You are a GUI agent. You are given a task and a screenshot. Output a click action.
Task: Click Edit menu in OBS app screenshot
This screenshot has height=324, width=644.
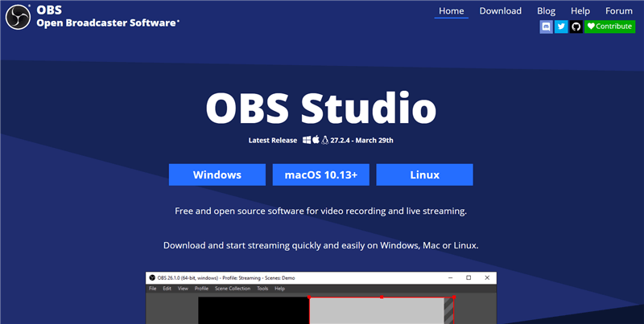click(167, 289)
